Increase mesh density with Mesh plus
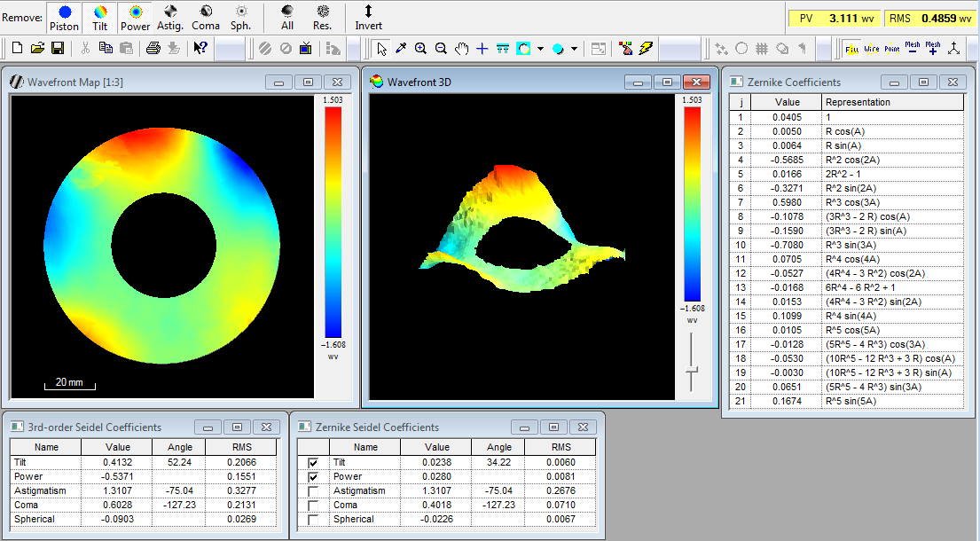This screenshot has height=541, width=980. (933, 48)
